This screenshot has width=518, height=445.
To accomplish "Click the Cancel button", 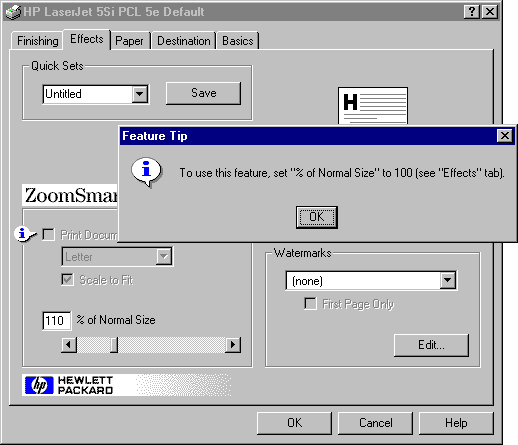I will coord(375,423).
